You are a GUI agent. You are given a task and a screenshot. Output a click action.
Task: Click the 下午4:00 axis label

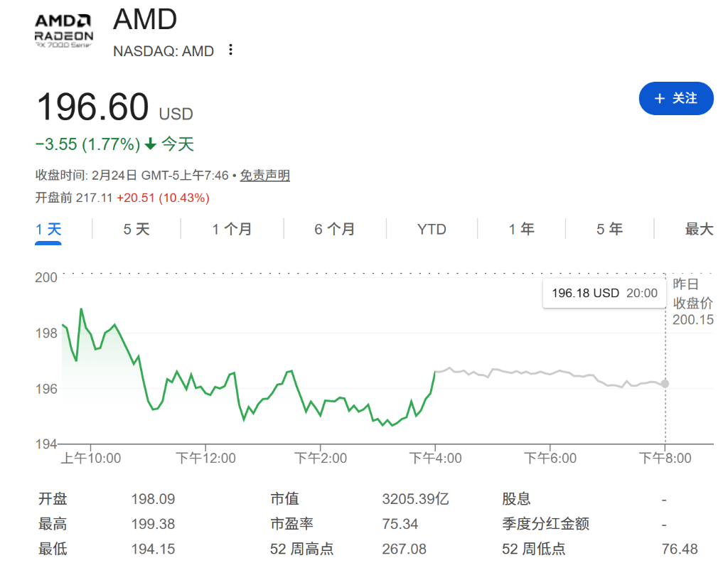[x=435, y=459]
